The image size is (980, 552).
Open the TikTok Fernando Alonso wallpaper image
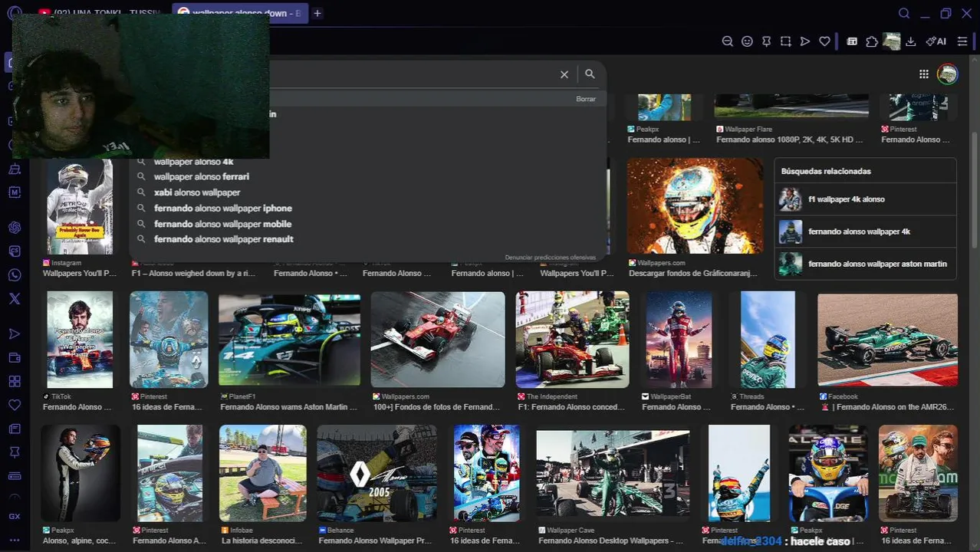(80, 340)
